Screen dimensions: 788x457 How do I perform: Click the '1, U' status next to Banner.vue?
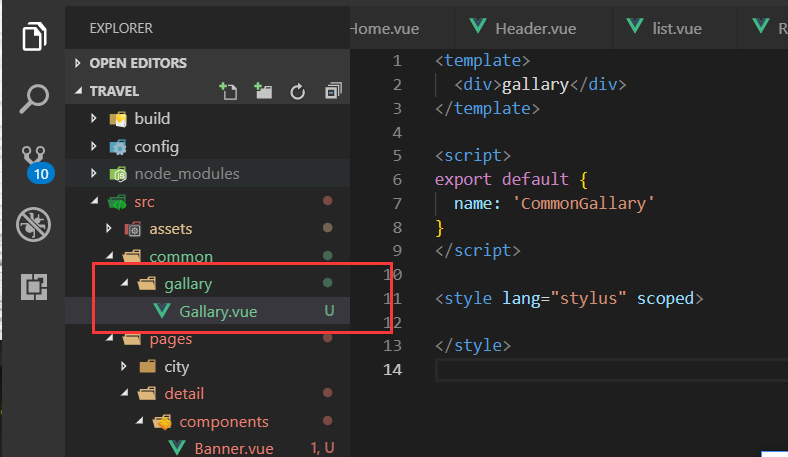pos(322,447)
